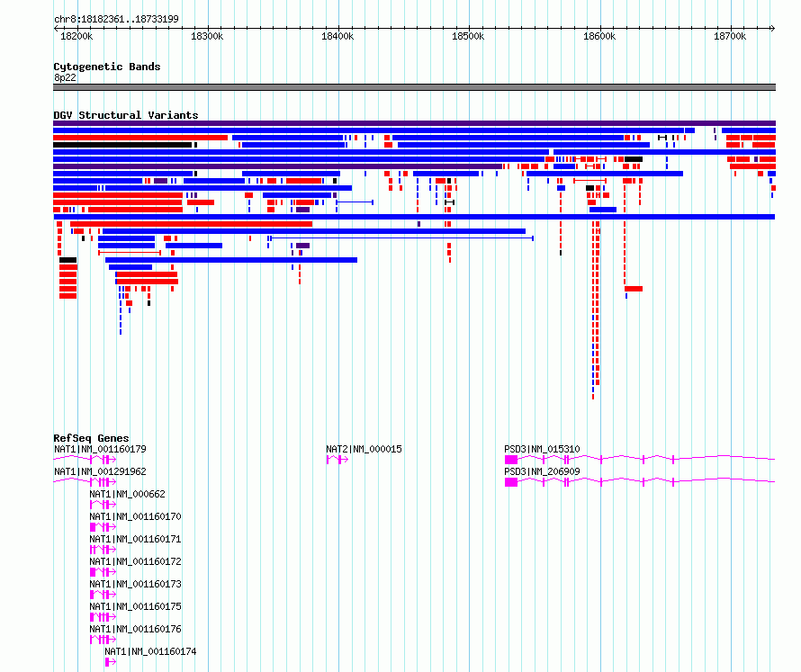801x672 pixels.
Task: Click the chr8:18182361..18733199 coordinate label
Action: 116,19
